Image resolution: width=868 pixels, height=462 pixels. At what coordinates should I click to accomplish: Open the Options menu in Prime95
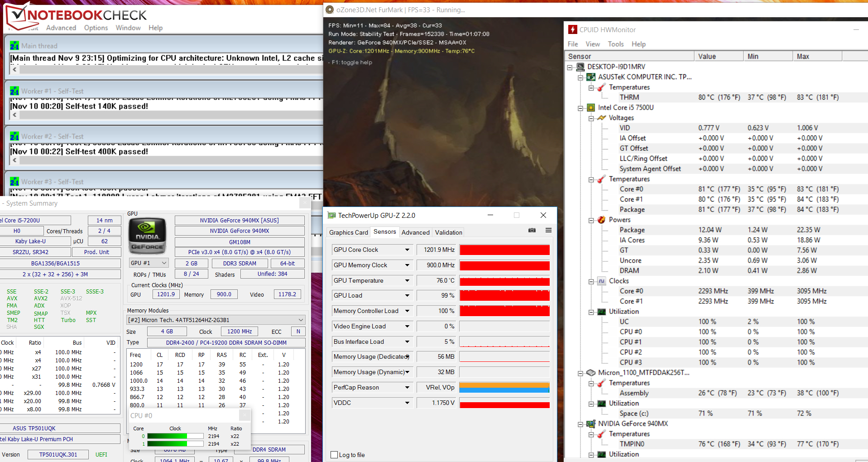(x=96, y=28)
